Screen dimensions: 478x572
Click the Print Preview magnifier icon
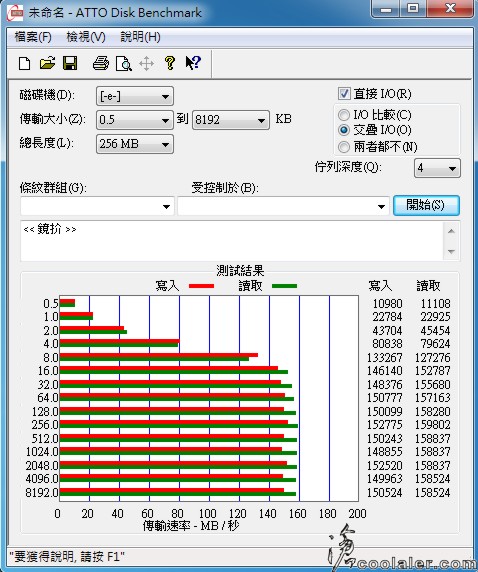point(124,63)
